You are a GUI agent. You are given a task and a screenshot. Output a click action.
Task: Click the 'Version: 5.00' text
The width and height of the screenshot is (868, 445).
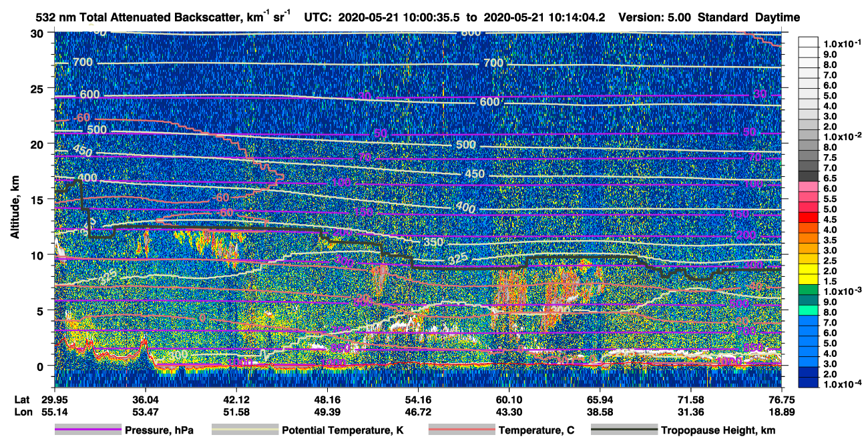point(656,18)
